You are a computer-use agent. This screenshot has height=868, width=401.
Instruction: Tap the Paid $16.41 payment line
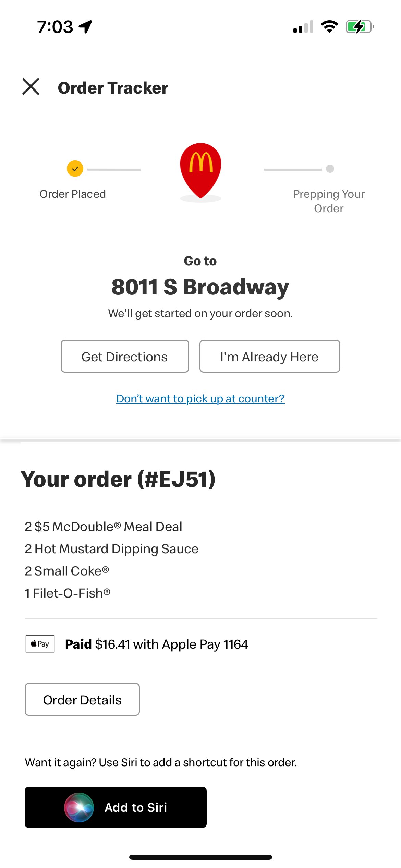[x=157, y=644]
